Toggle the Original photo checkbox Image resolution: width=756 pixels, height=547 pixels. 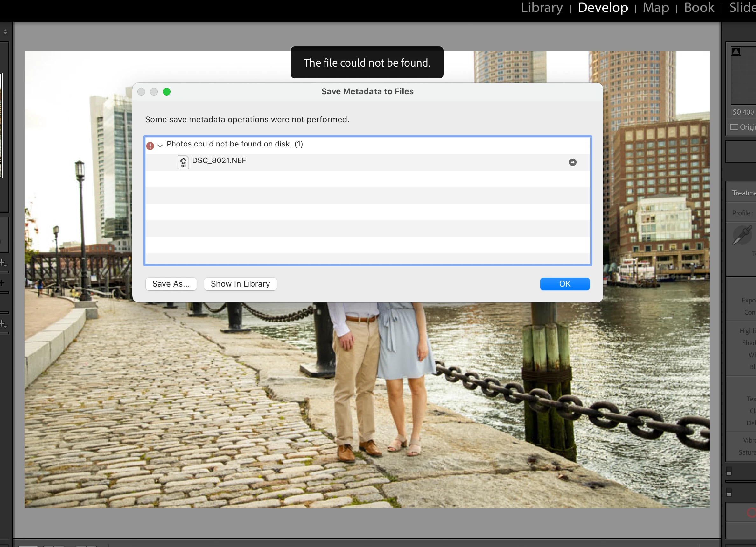coord(734,127)
